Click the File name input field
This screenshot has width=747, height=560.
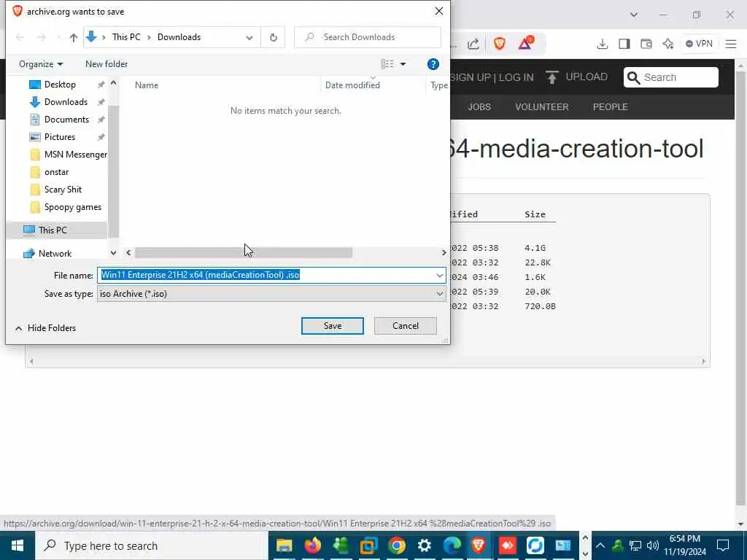266,275
